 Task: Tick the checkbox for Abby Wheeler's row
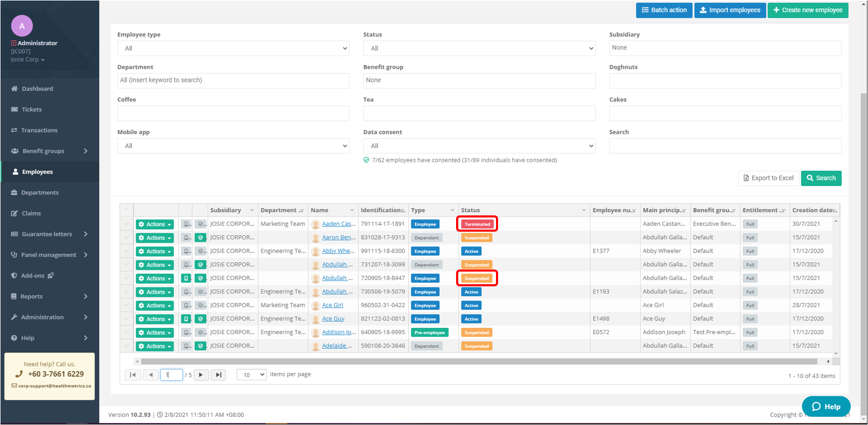pos(126,251)
